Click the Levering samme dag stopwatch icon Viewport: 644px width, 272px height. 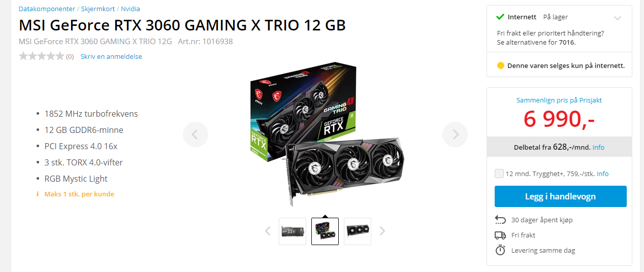[500, 250]
